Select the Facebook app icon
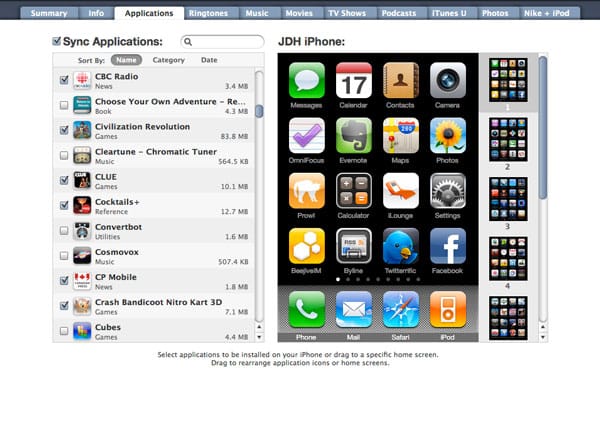This screenshot has width=600, height=422. pos(448,246)
